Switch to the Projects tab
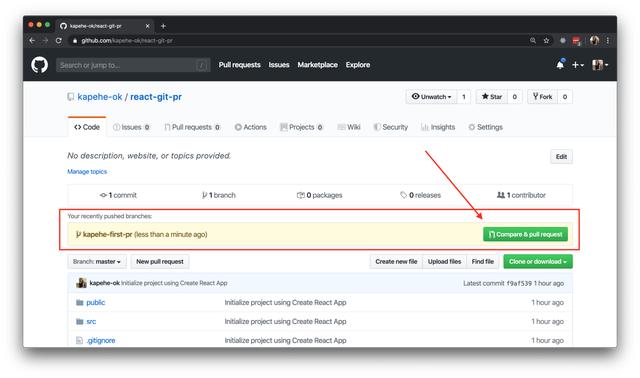This screenshot has height=378, width=640. (302, 127)
